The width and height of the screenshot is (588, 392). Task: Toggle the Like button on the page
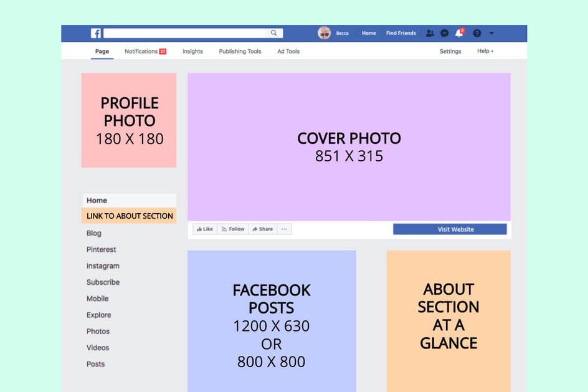pos(204,229)
